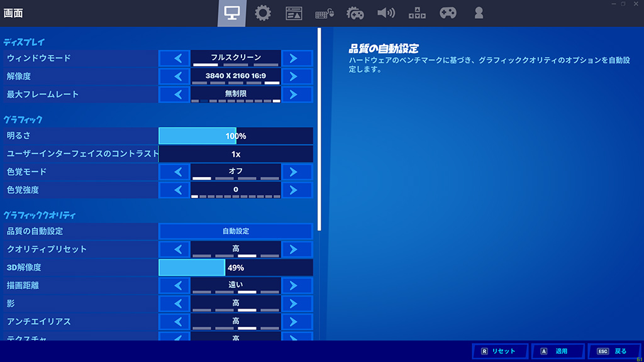Increase 最大フレームレート with right arrow
The width and height of the screenshot is (644, 362).
click(x=297, y=94)
